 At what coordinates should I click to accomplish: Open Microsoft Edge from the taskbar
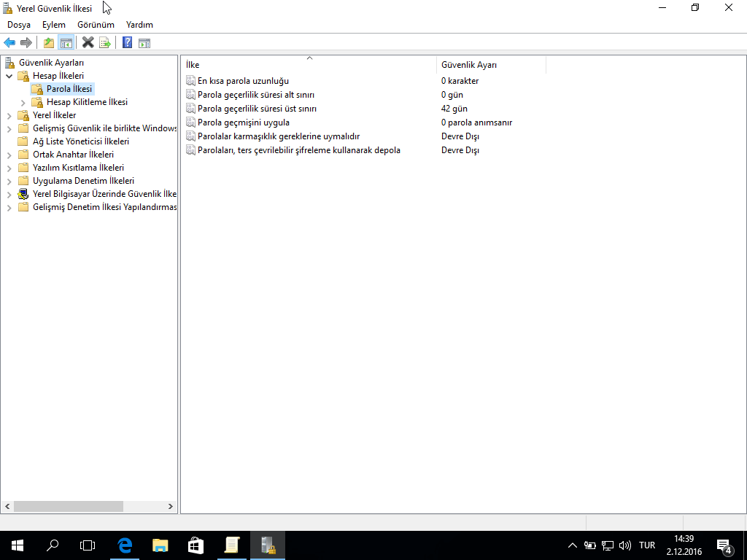click(x=125, y=545)
